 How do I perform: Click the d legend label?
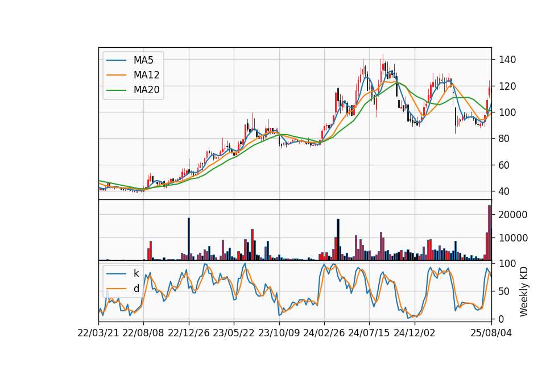136,289
